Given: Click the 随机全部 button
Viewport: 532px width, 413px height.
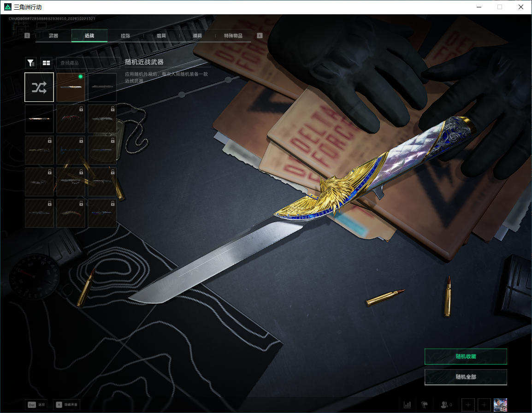Looking at the screenshot, I should [466, 377].
